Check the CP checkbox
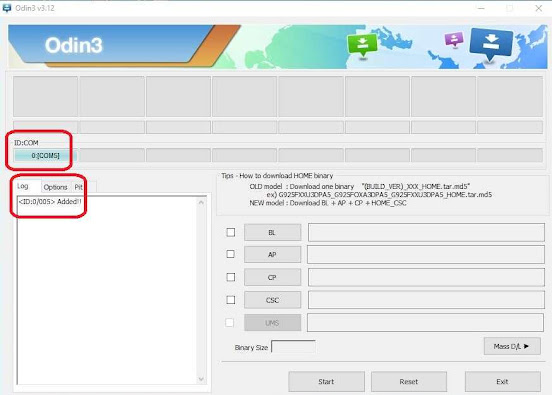Screen dimensions: 552x395 click(231, 277)
